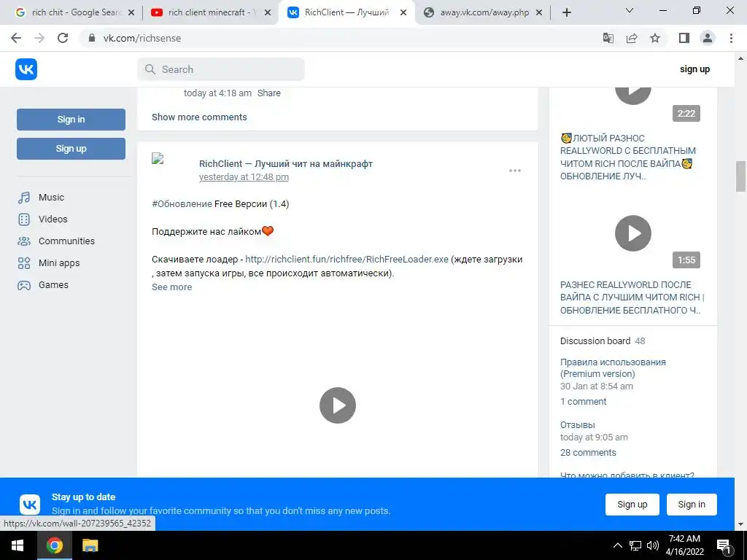Open the Отзывы discussion topic
Viewport: 747px width, 560px height.
pos(578,425)
